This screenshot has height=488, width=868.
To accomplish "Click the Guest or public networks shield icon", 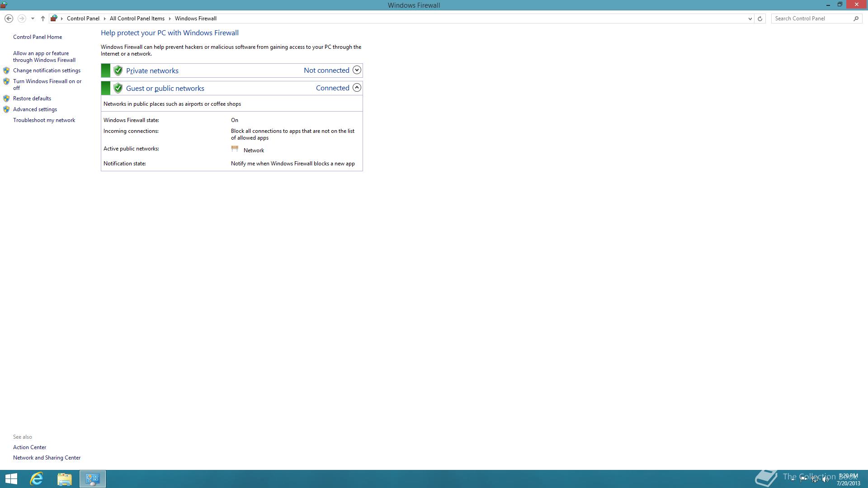I will (x=118, y=88).
